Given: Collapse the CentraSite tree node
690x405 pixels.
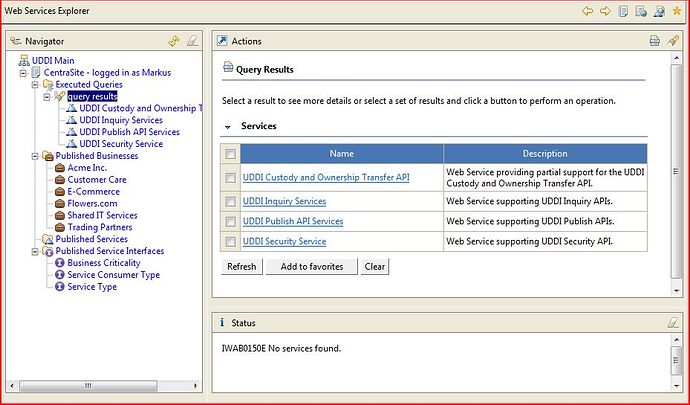Looking at the screenshot, I should (x=23, y=73).
